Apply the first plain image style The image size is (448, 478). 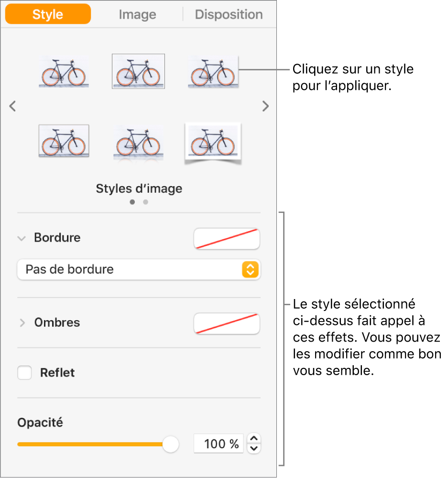point(63,72)
